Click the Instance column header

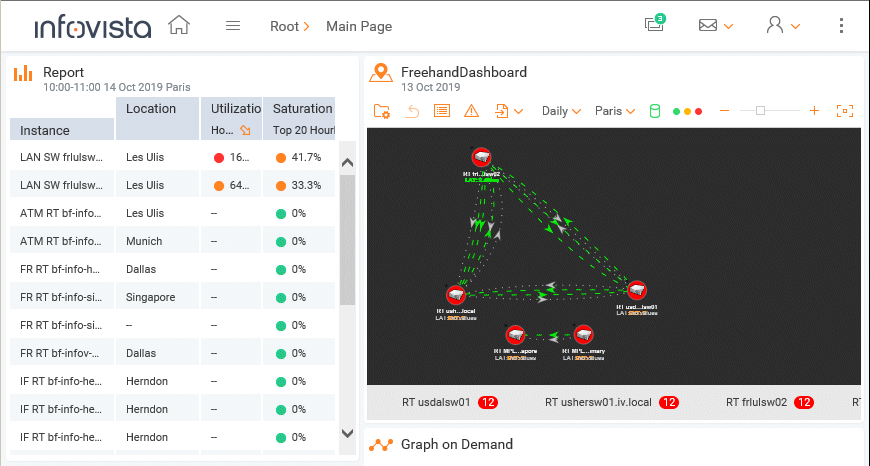point(62,130)
